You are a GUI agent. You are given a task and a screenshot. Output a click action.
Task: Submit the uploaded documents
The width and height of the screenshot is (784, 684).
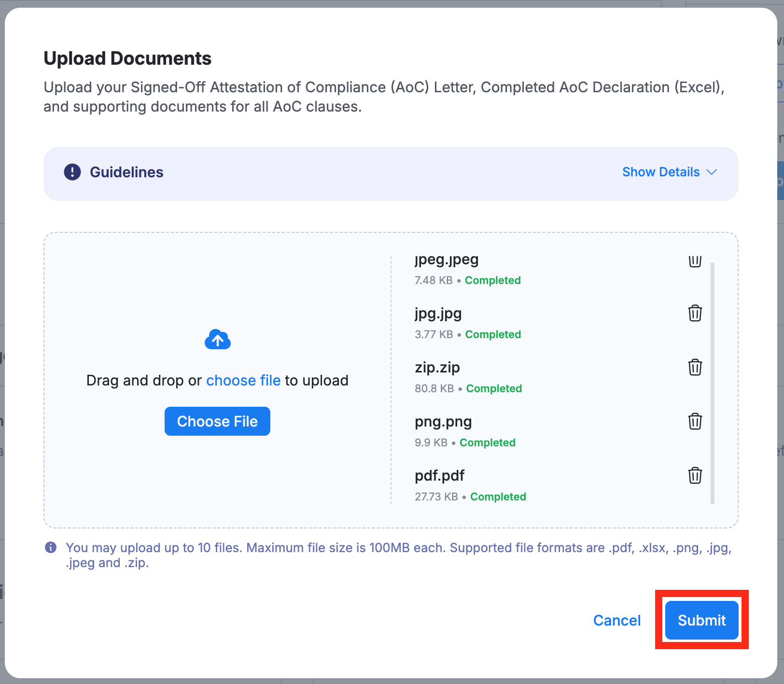coord(701,620)
